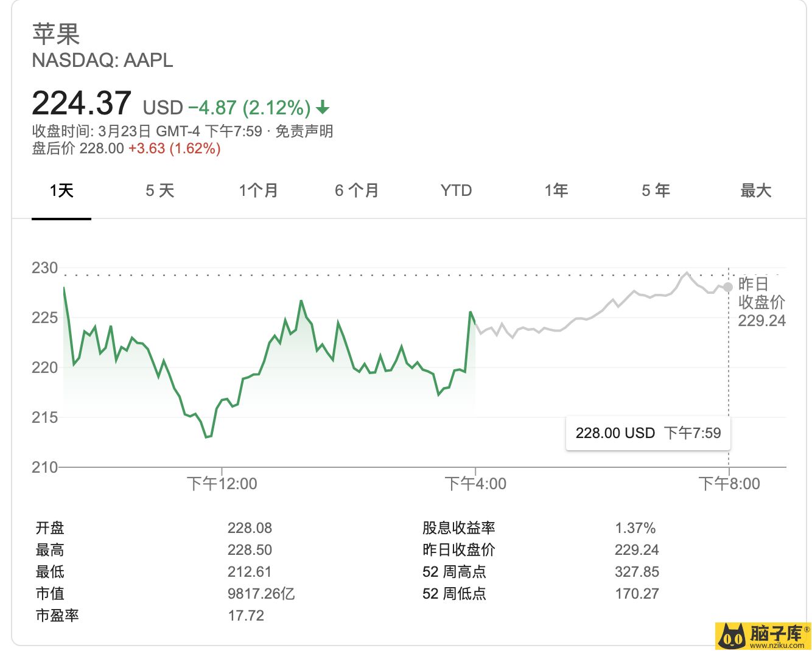812x651 pixels.
Task: Open the 1年 chart tab
Action: tap(556, 191)
